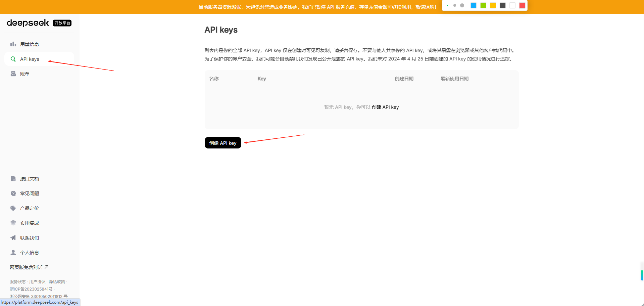Select the largest gray brush size dot
644x306 pixels.
point(462,5)
